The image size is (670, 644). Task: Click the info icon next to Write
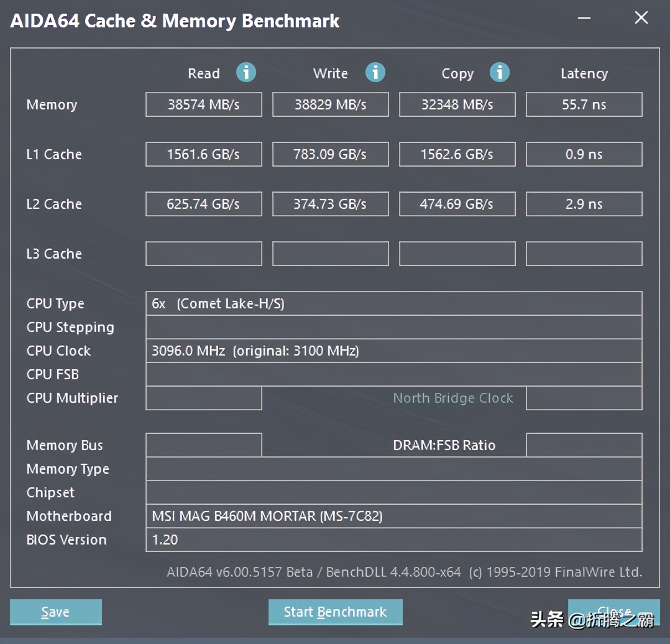pos(375,73)
